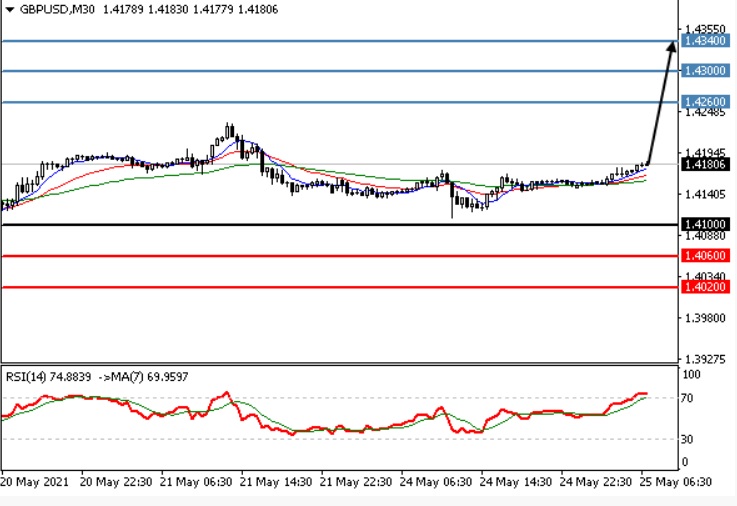Select the 20 May 2021 date label
Screen dimensions: 737x506
click(35, 482)
